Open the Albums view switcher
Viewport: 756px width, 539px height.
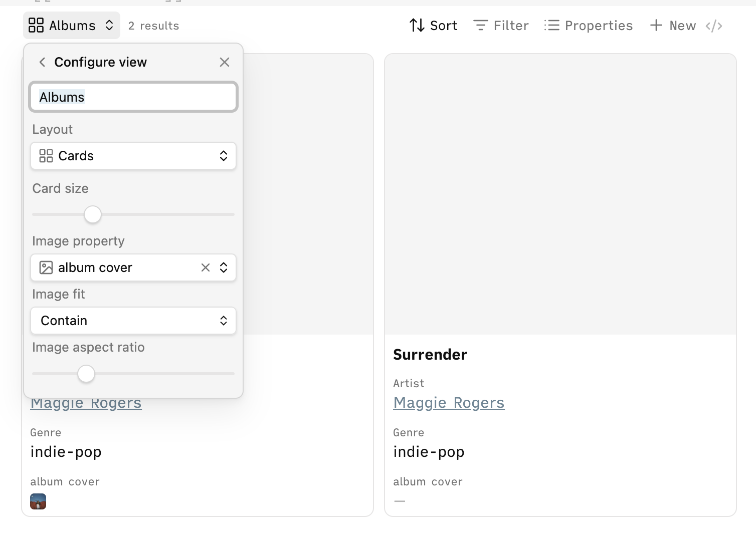coord(72,25)
